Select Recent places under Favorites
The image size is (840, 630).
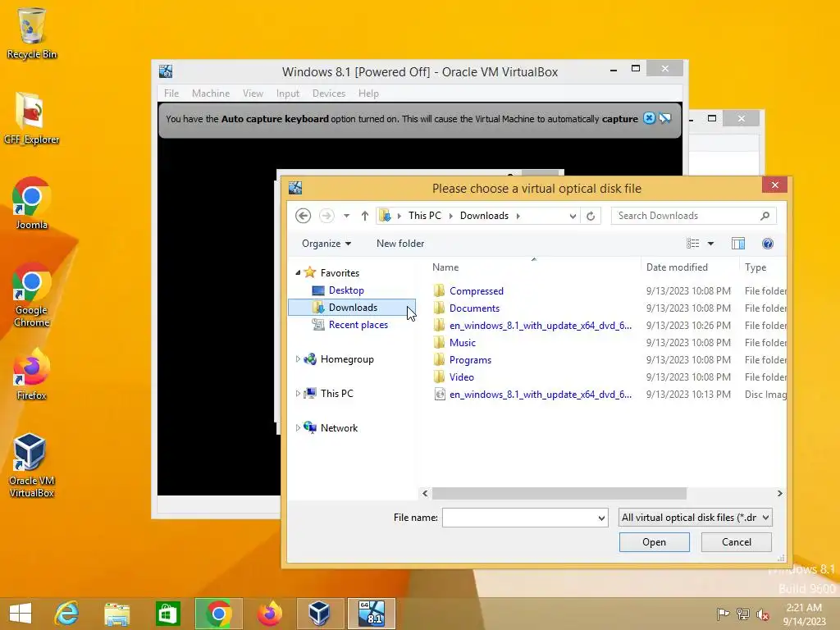tap(358, 325)
